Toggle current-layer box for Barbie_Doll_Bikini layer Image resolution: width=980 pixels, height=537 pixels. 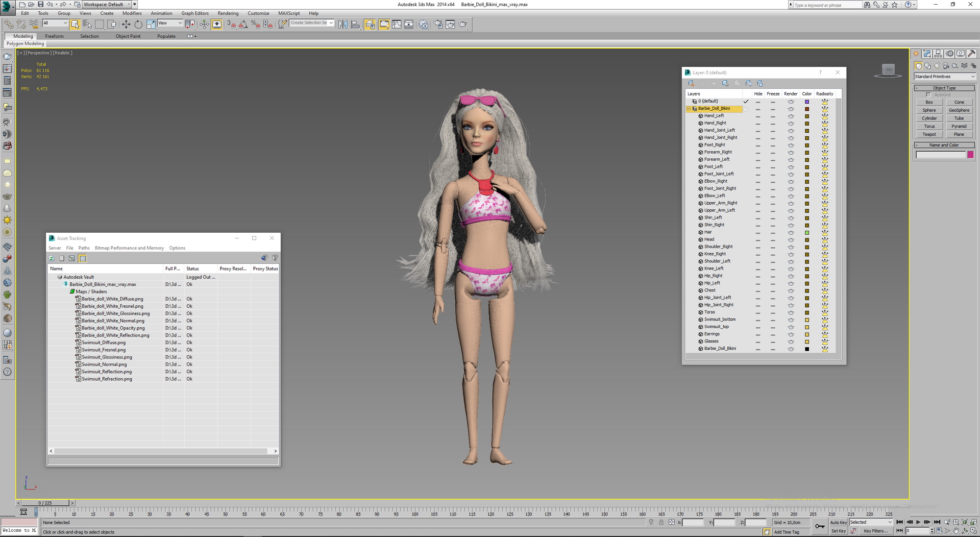pos(746,109)
